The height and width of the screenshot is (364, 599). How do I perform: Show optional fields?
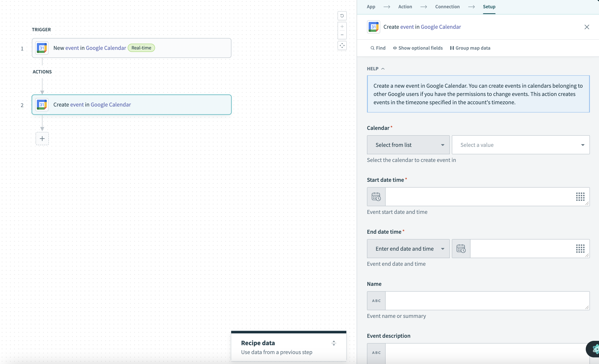click(x=418, y=48)
